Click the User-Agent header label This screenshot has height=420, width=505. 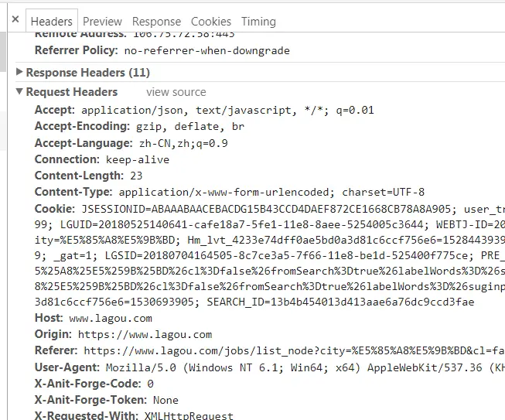point(67,367)
